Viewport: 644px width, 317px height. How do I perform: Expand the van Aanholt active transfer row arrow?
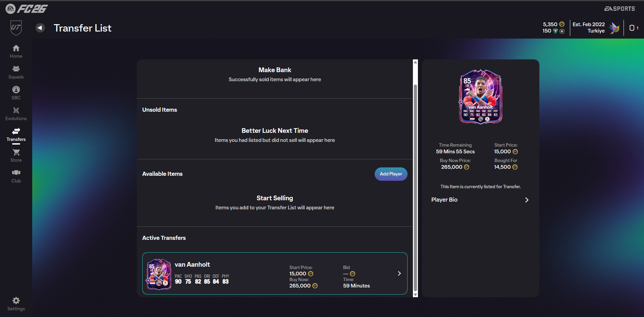coord(399,273)
